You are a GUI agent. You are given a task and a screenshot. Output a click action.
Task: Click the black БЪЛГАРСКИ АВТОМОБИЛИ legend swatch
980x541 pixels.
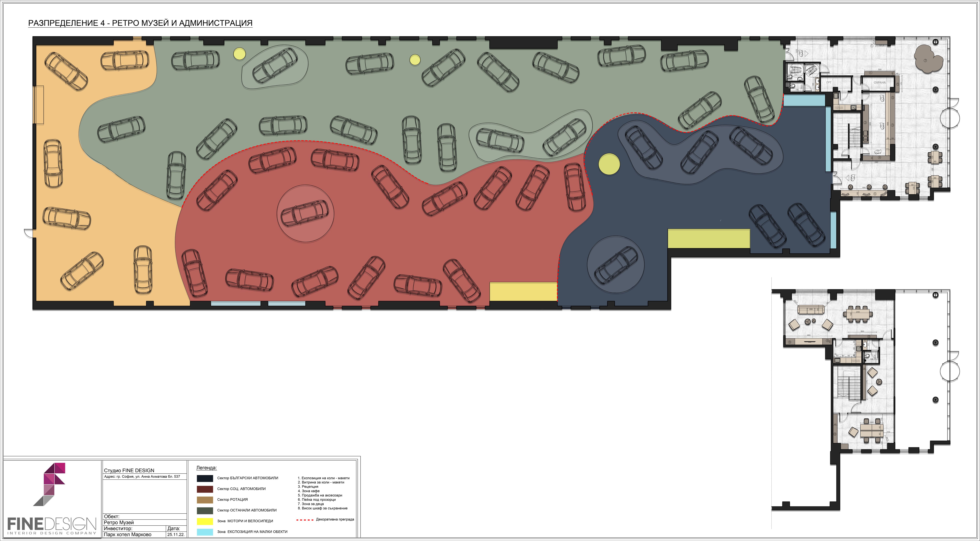(205, 478)
